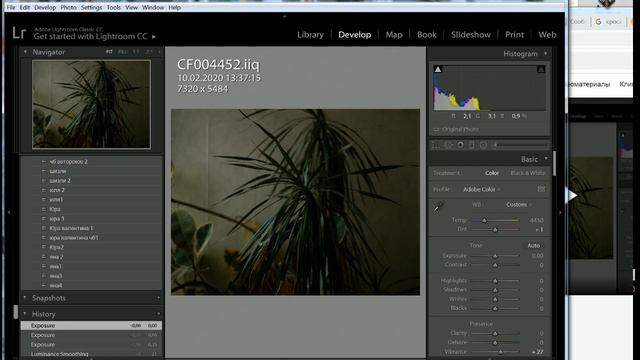Image resolution: width=640 pixels, height=360 pixels.
Task: Select the Luminance Smoothing history step
Action: (x=91, y=354)
